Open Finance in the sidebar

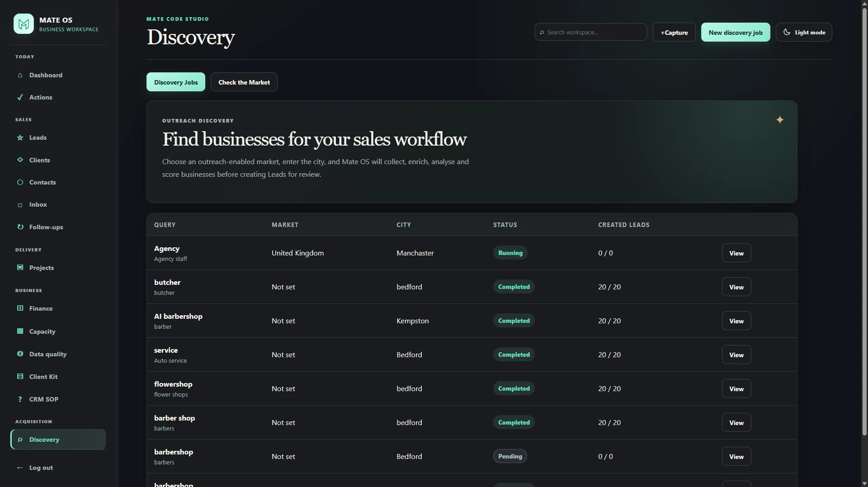point(58,308)
